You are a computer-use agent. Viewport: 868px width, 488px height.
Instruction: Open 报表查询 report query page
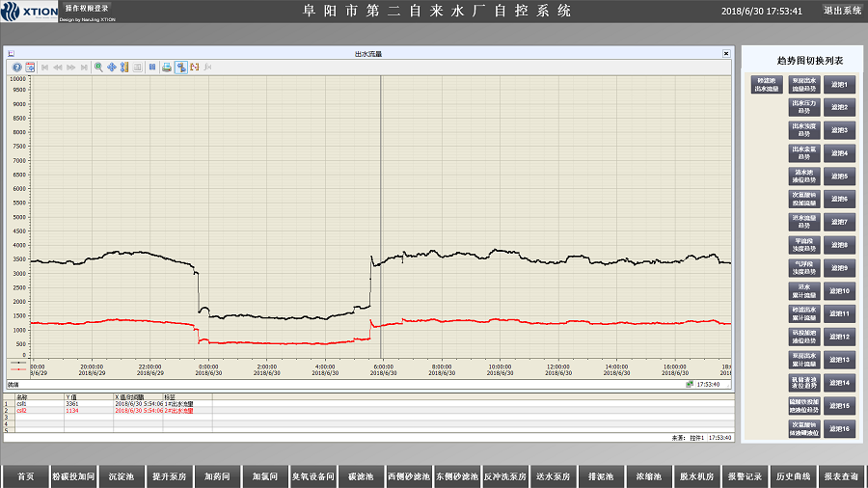841,476
